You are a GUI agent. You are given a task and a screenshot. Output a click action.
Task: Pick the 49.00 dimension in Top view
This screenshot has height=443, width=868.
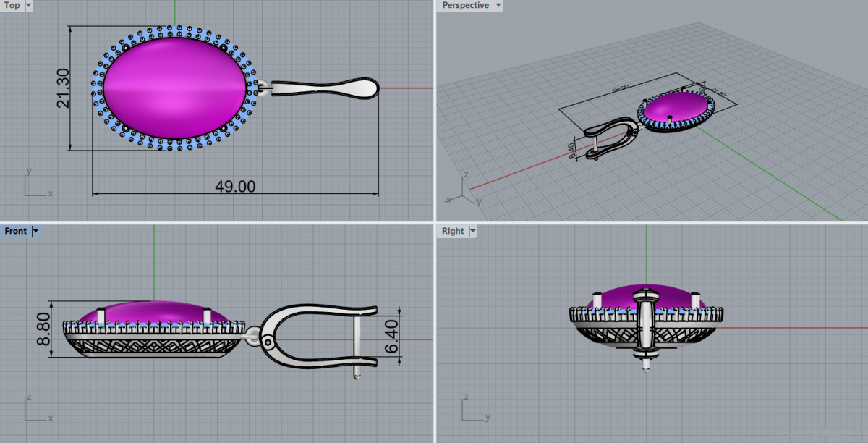pyautogui.click(x=235, y=186)
